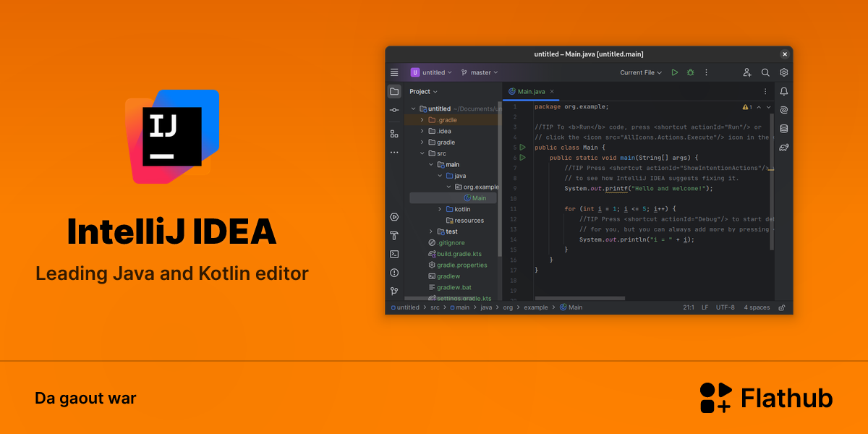Screen dimensions: 868x434
Task: Open the master branch dropdown
Action: click(x=480, y=72)
